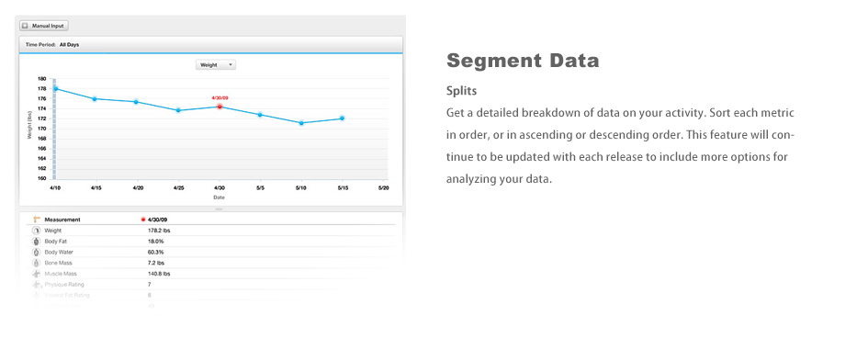Click the Measurement header ruler icon
The image size is (868, 349).
(37, 220)
